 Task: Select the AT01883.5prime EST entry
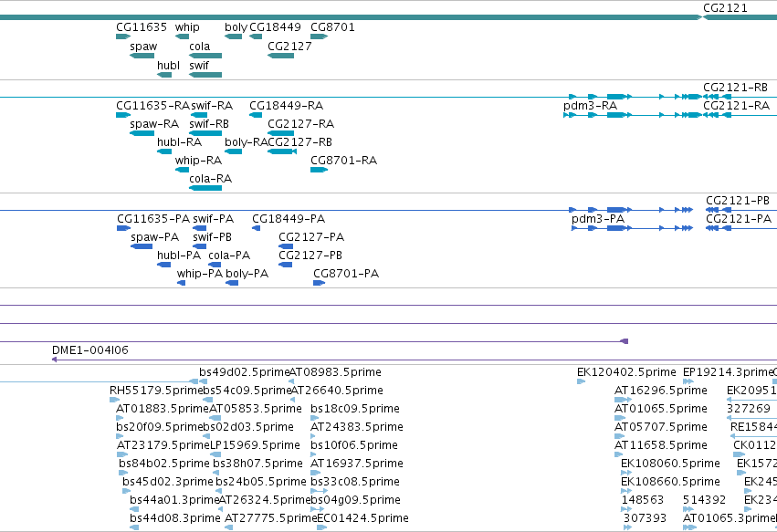tap(162, 409)
